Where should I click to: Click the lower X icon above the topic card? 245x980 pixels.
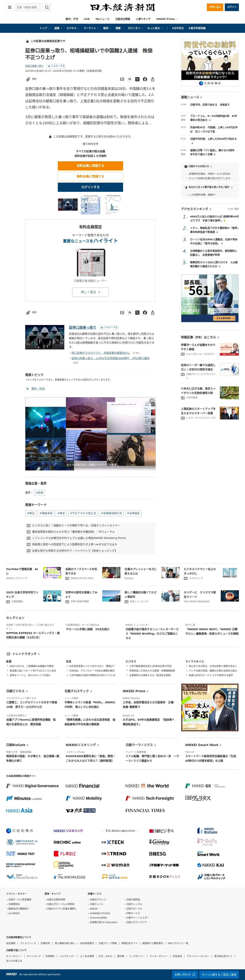coord(137,312)
